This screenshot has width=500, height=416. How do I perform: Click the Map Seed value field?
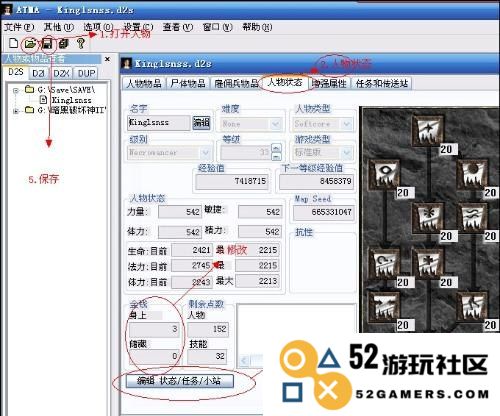pyautogui.click(x=323, y=212)
